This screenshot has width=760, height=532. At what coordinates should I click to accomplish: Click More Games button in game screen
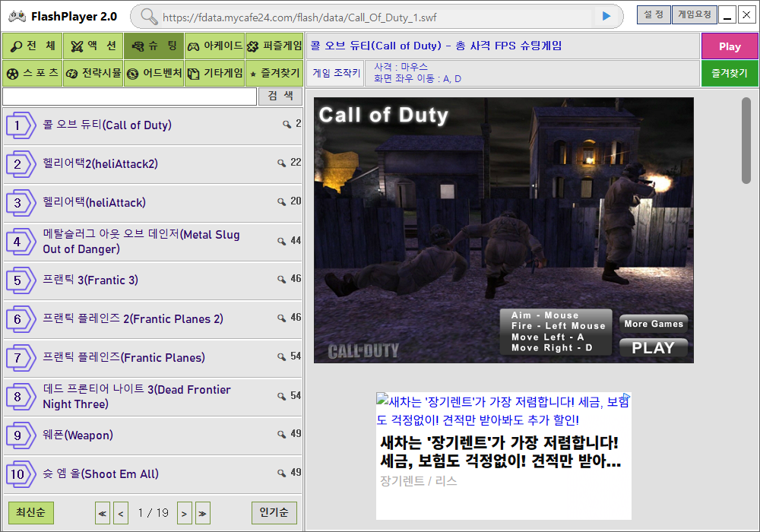654,324
